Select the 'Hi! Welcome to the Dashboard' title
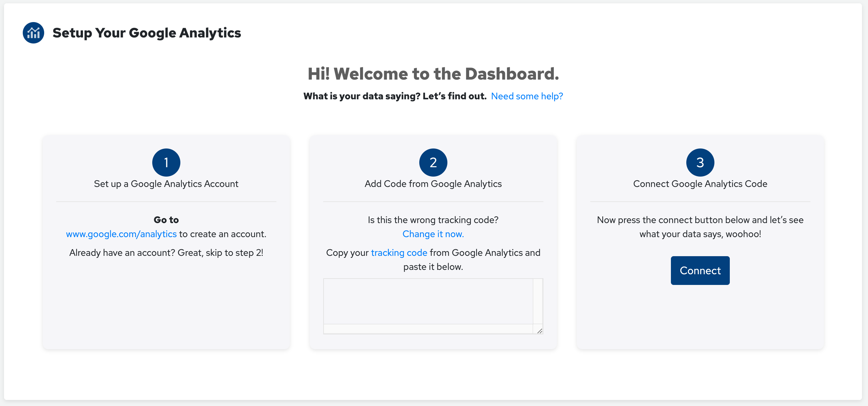This screenshot has height=406, width=868. 433,74
